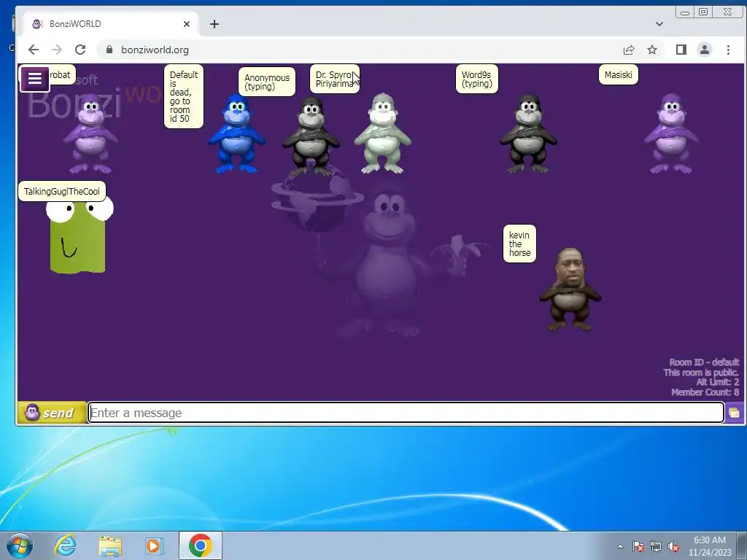Click the Chrome taskbar icon

pyautogui.click(x=200, y=545)
